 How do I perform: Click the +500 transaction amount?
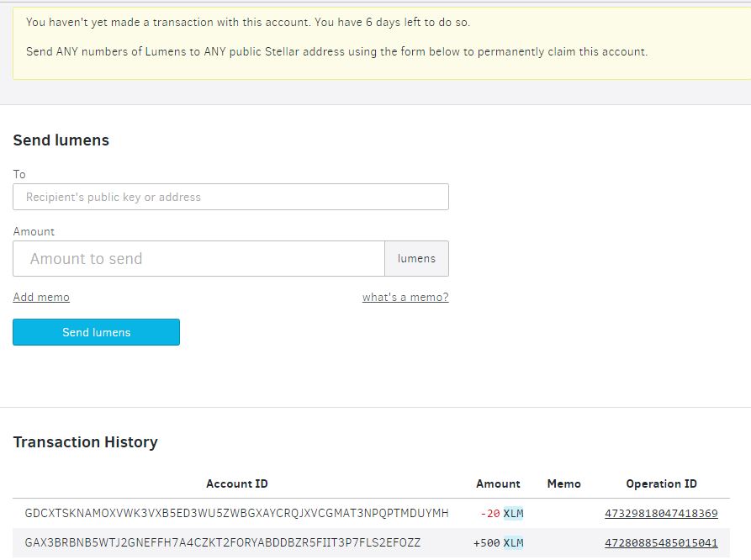(x=487, y=543)
